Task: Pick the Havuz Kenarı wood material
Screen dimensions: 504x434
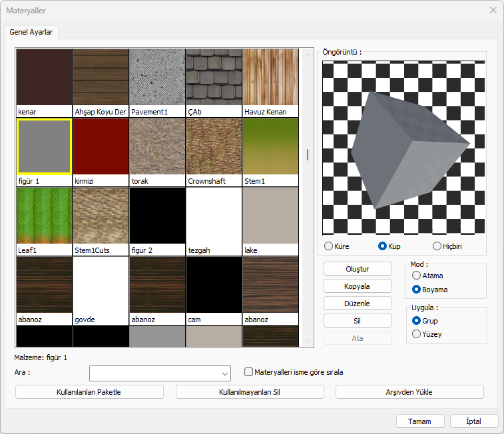Action: click(270, 77)
